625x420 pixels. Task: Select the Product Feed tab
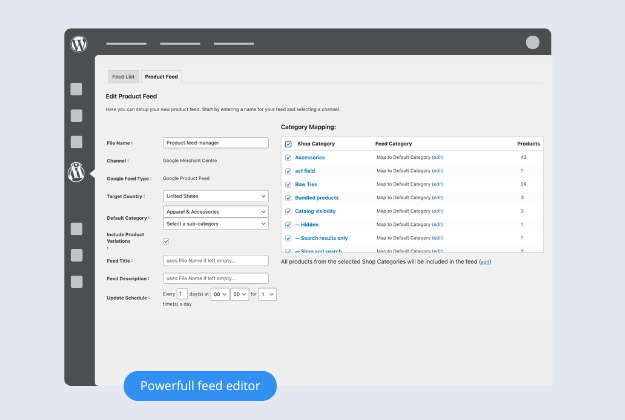pyautogui.click(x=160, y=76)
